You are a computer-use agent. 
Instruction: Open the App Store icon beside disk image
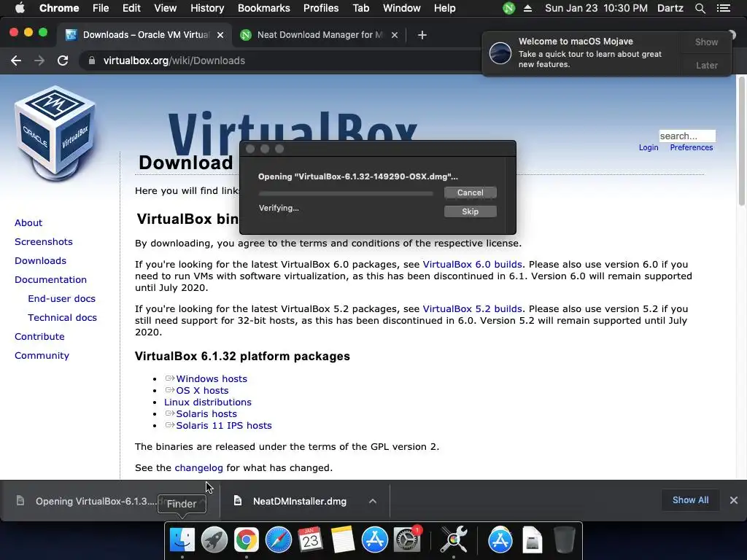[x=500, y=540]
